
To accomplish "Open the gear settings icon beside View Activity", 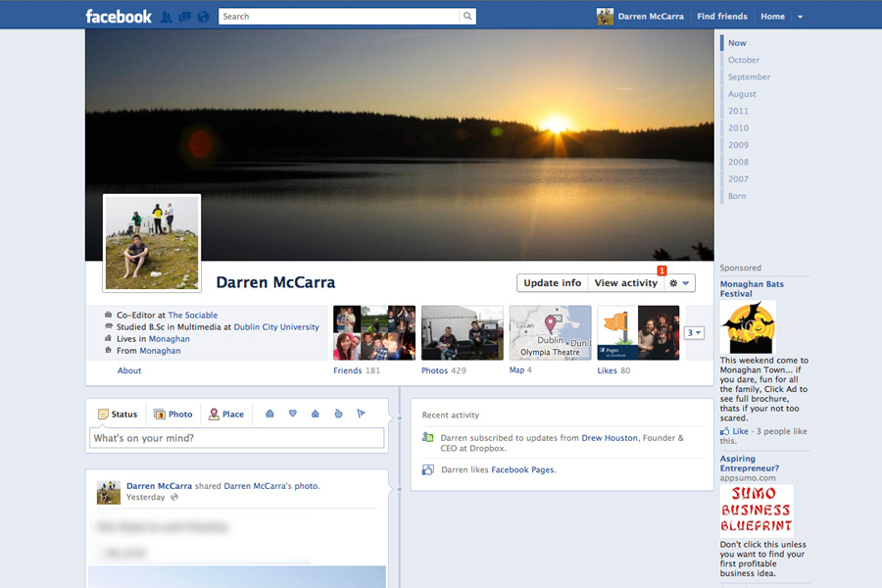I will (x=672, y=283).
